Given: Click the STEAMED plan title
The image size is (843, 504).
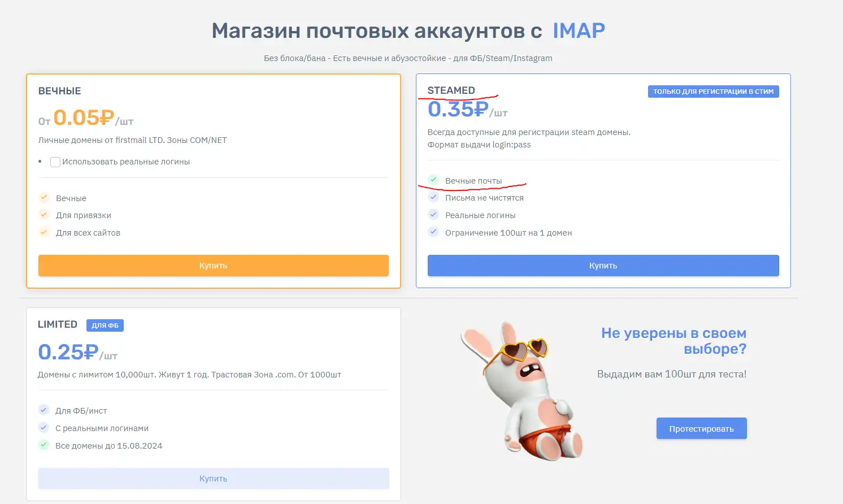Looking at the screenshot, I should point(451,90).
